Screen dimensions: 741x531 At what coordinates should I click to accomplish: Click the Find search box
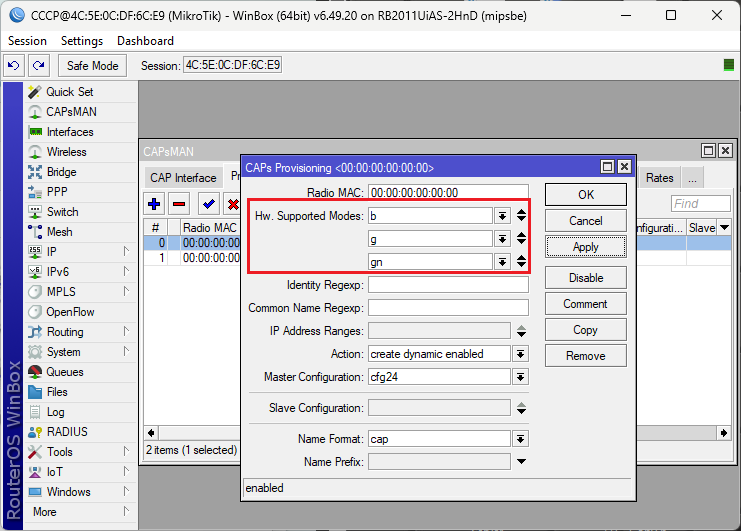pos(701,204)
